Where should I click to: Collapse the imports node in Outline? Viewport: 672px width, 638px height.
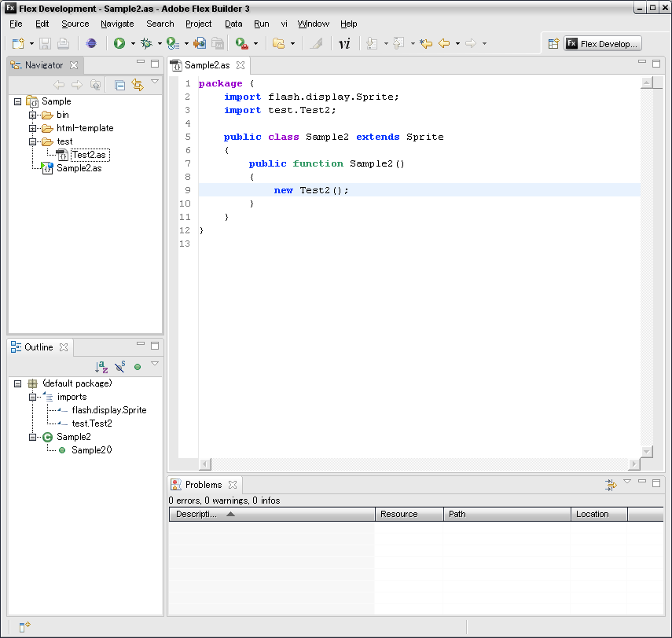33,397
